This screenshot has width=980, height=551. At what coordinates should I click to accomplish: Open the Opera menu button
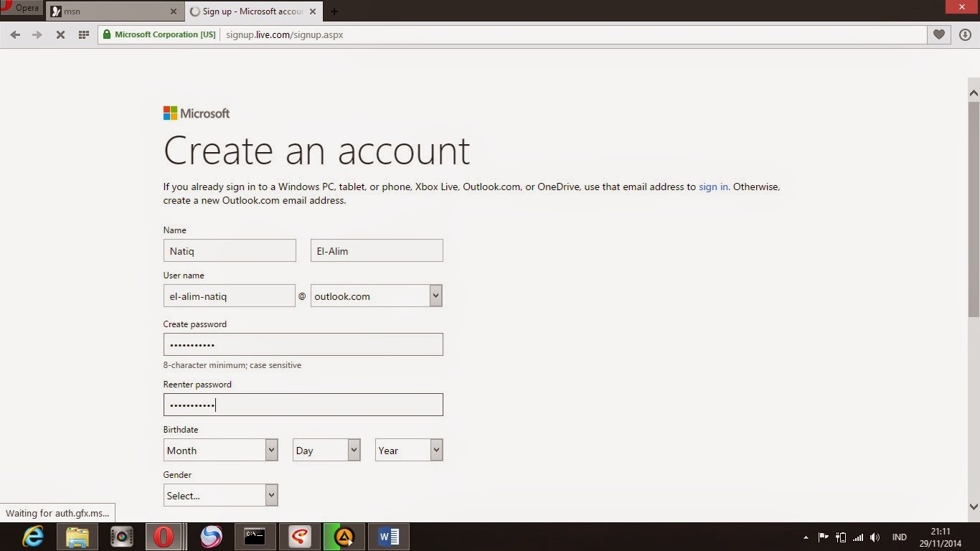click(22, 9)
